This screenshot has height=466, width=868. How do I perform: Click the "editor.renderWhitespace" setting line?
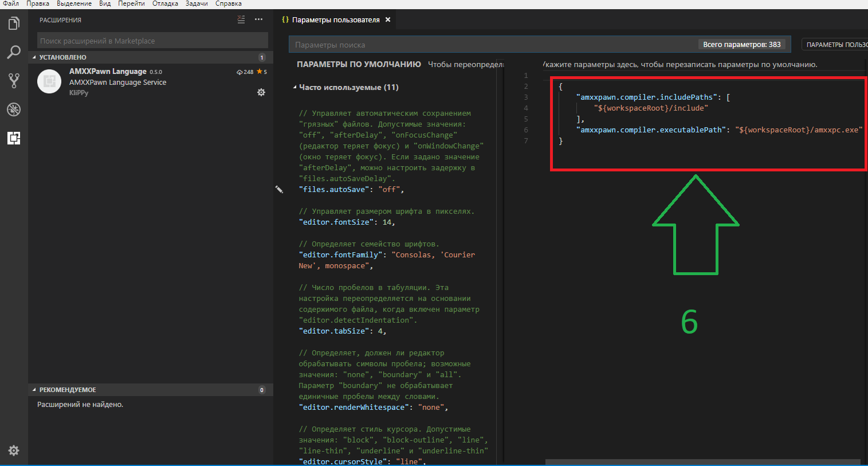point(374,407)
